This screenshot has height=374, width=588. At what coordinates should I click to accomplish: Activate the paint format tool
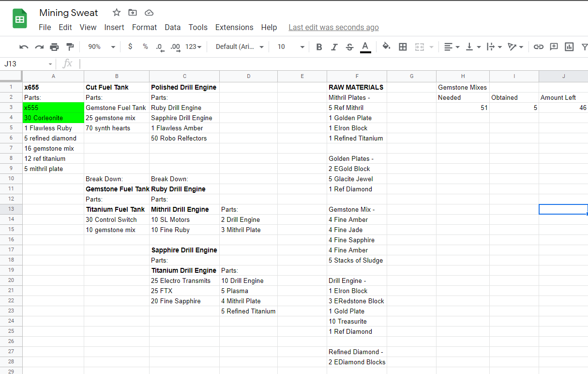[x=70, y=47]
